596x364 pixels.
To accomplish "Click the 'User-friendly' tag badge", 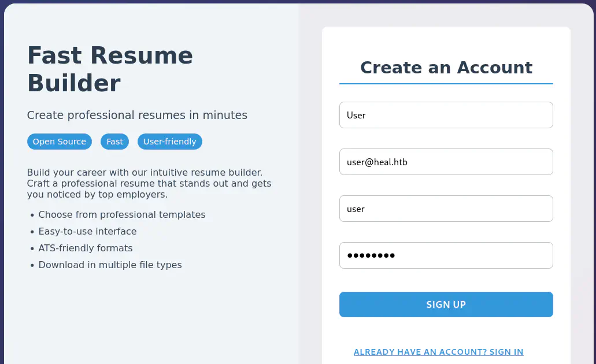I will coord(169,142).
